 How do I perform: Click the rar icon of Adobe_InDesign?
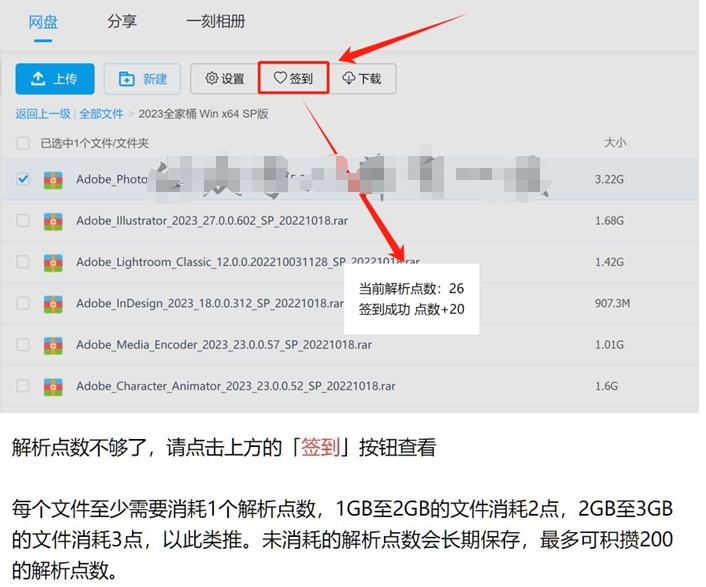pos(53,304)
